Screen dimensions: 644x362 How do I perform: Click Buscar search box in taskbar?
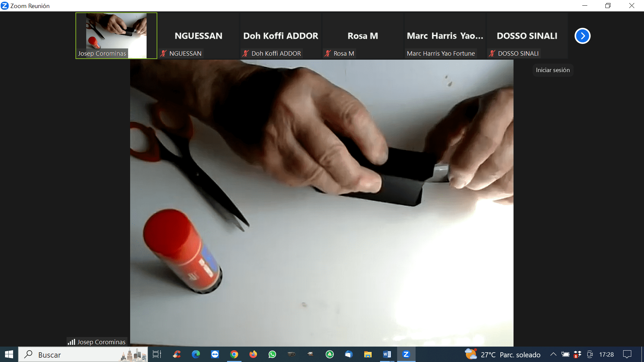(83, 354)
